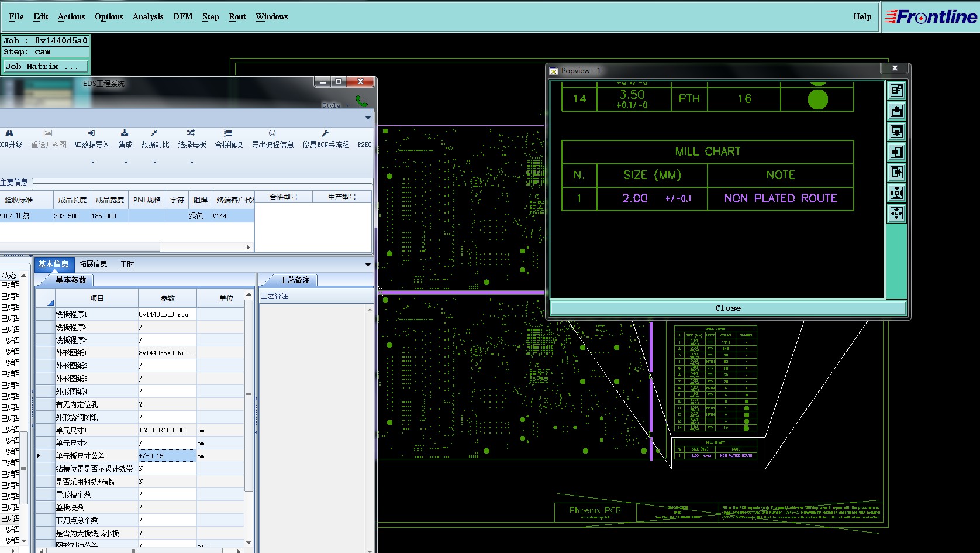The width and height of the screenshot is (980, 553).
Task: Click the 单元板尺寸公差 value field
Action: [x=167, y=456]
